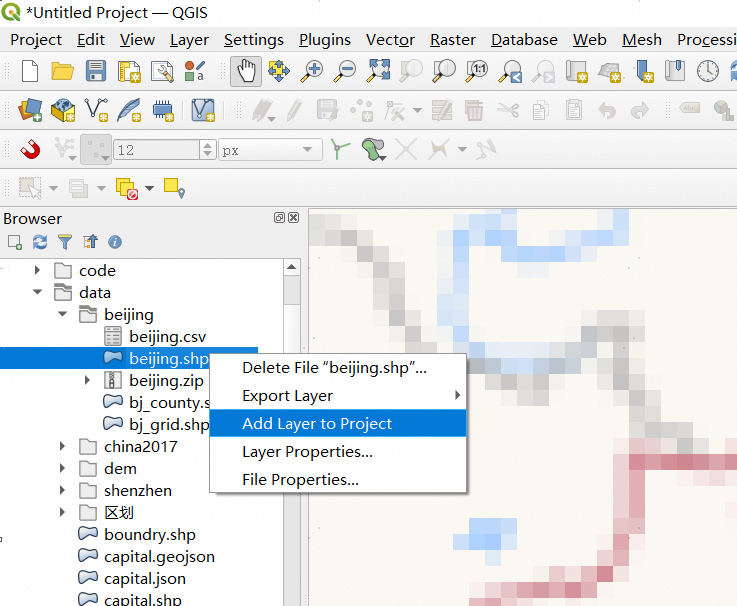Screen dimensions: 737x606
Task: Click the snapping tolerance field showing 12
Action: [155, 150]
